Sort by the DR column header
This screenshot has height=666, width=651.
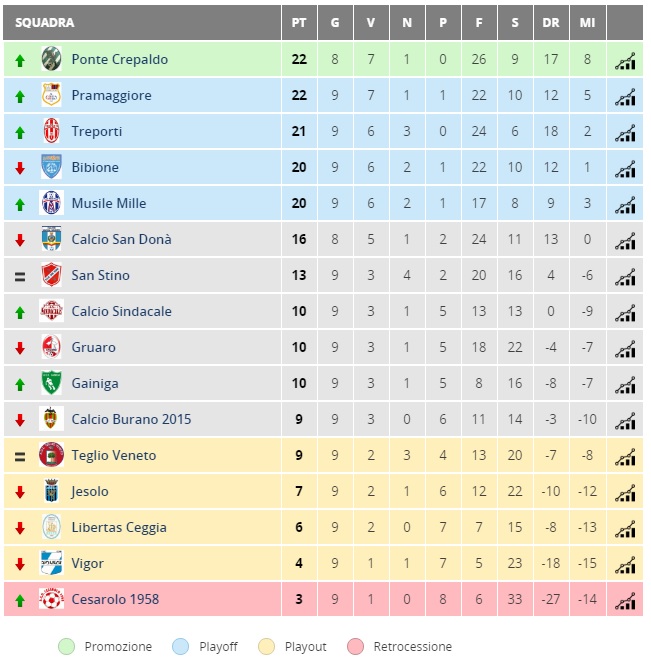551,23
